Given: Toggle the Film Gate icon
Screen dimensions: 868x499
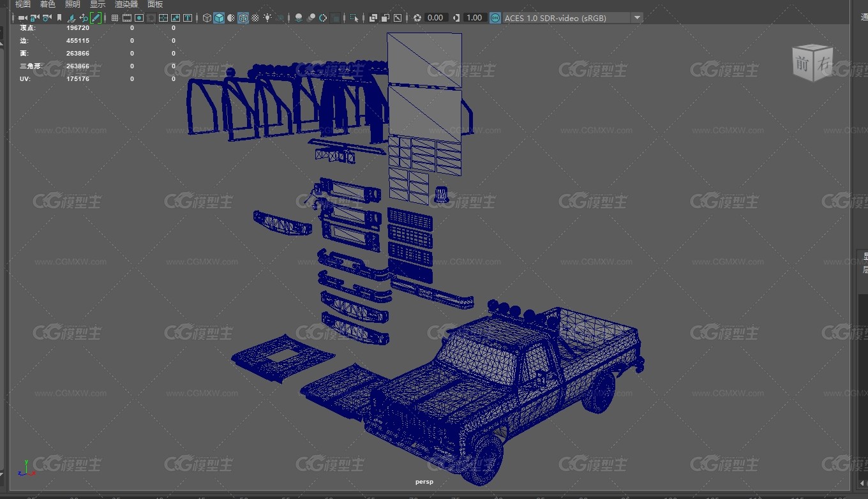Looking at the screenshot, I should [127, 18].
